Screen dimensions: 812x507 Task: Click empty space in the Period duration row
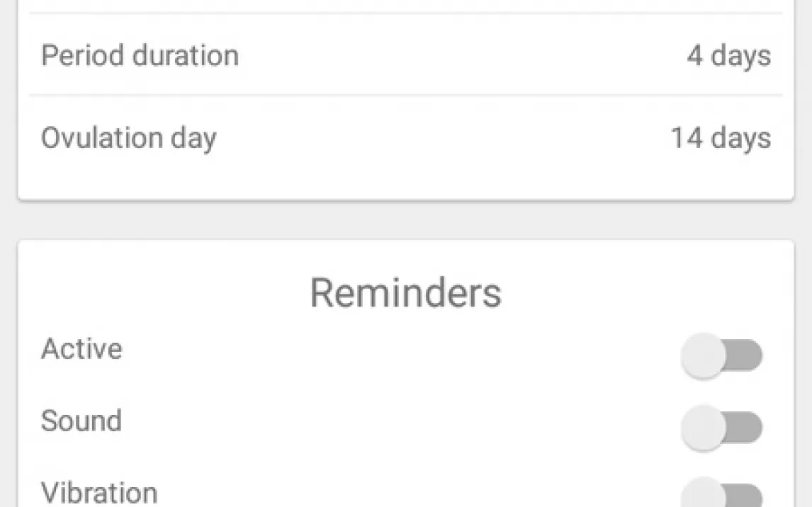(461, 55)
